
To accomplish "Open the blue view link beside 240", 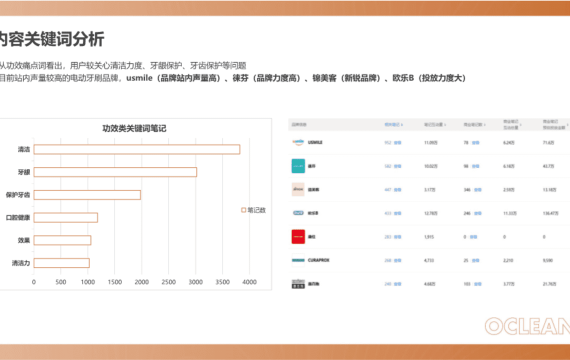I will coord(398,284).
